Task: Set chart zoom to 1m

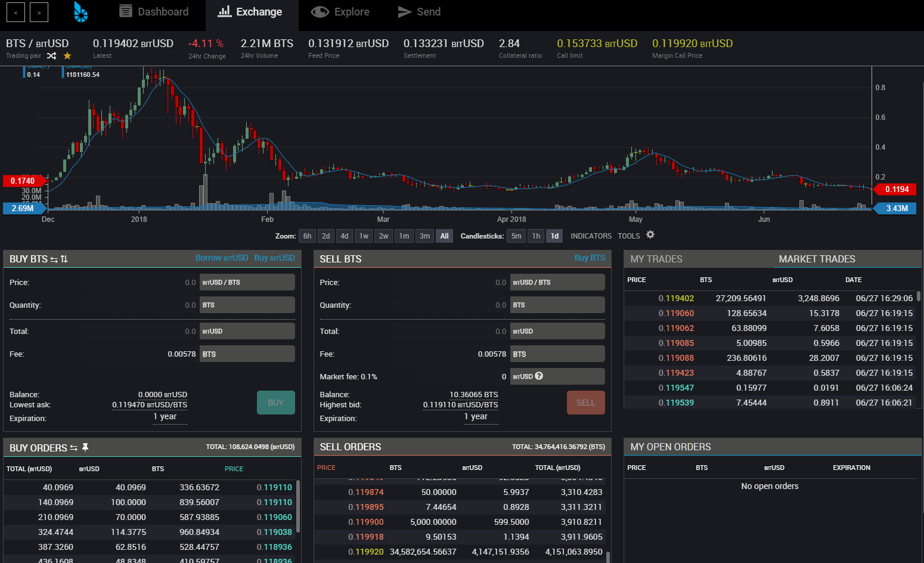Action: click(404, 236)
